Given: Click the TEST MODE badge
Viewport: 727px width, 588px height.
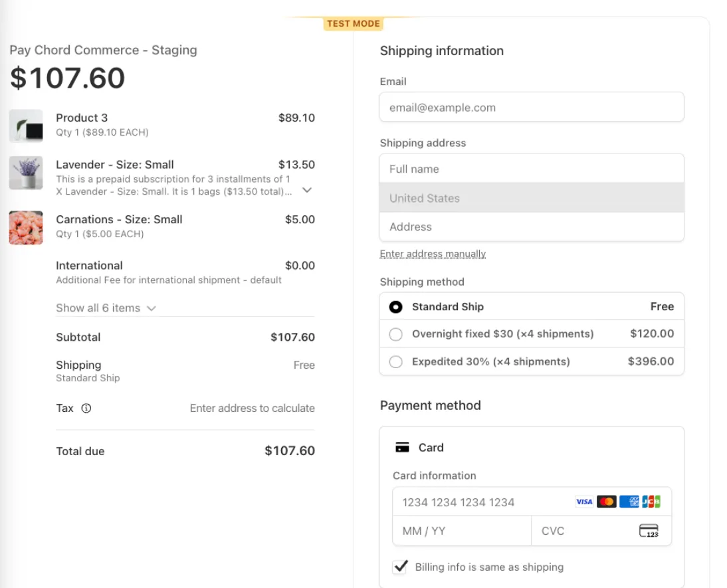Looking at the screenshot, I should click(354, 24).
